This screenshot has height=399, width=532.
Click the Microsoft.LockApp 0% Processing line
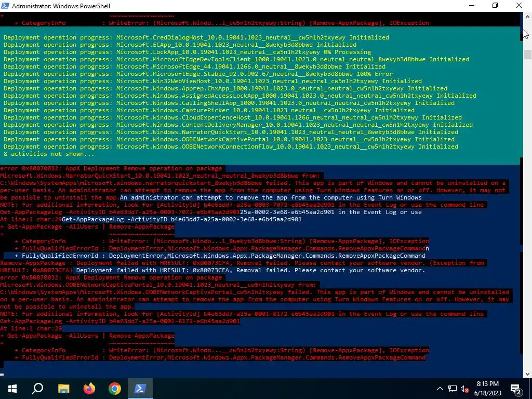click(187, 52)
